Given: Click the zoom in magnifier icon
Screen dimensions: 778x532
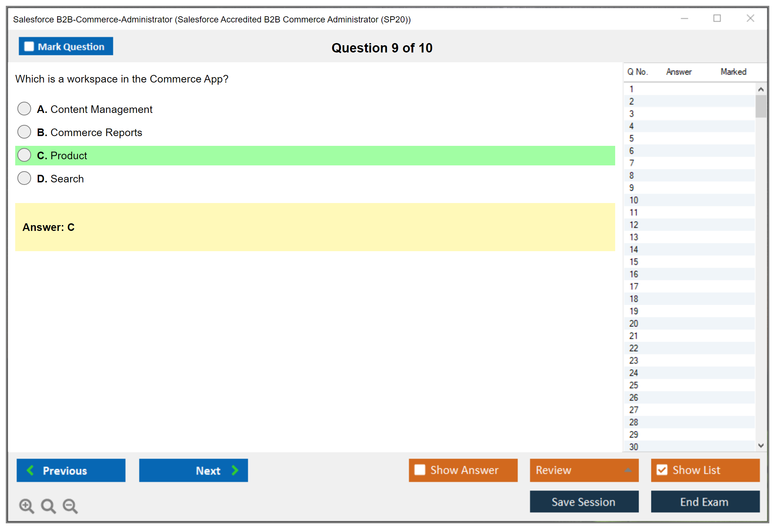Looking at the screenshot, I should pos(26,506).
